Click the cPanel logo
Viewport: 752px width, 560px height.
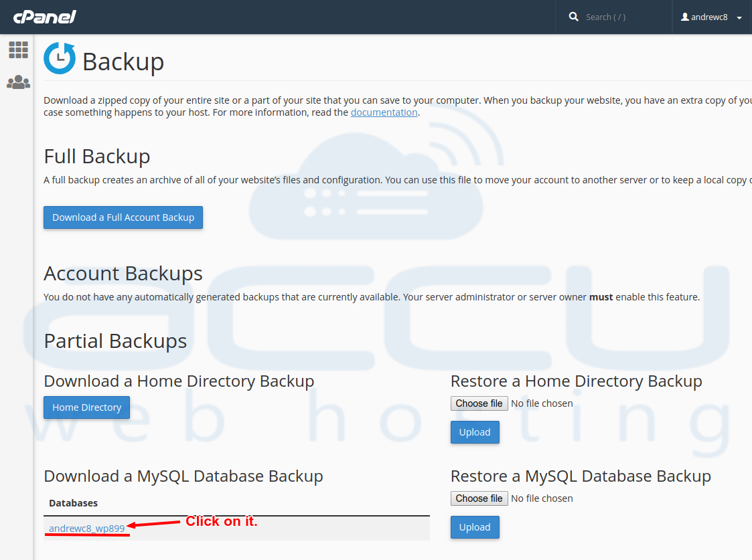pyautogui.click(x=45, y=17)
